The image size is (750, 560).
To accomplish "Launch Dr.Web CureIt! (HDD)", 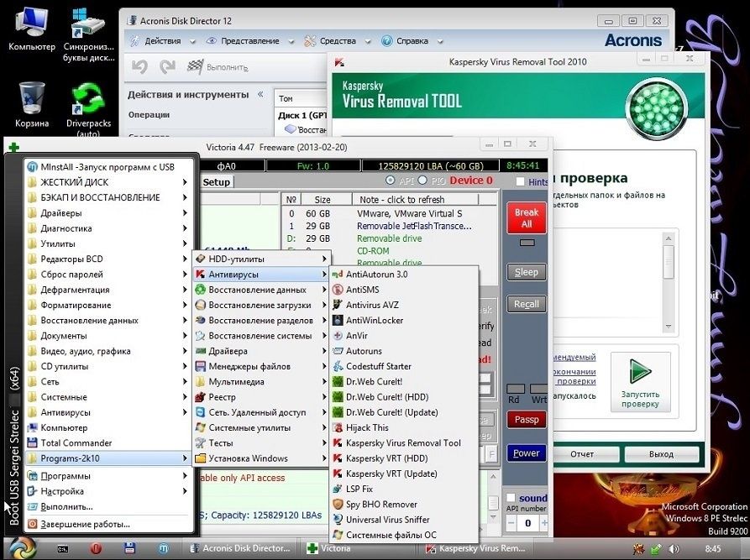I will click(404, 397).
